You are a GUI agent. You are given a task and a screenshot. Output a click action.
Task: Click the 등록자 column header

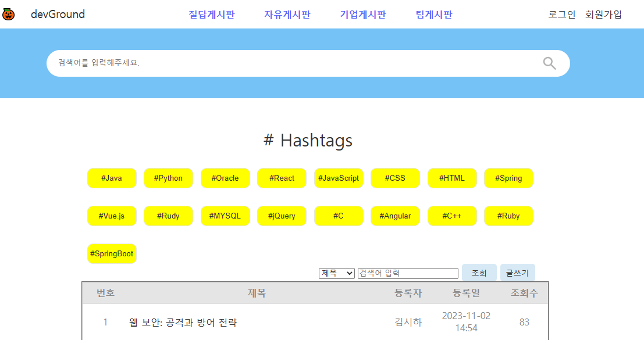[x=408, y=293]
